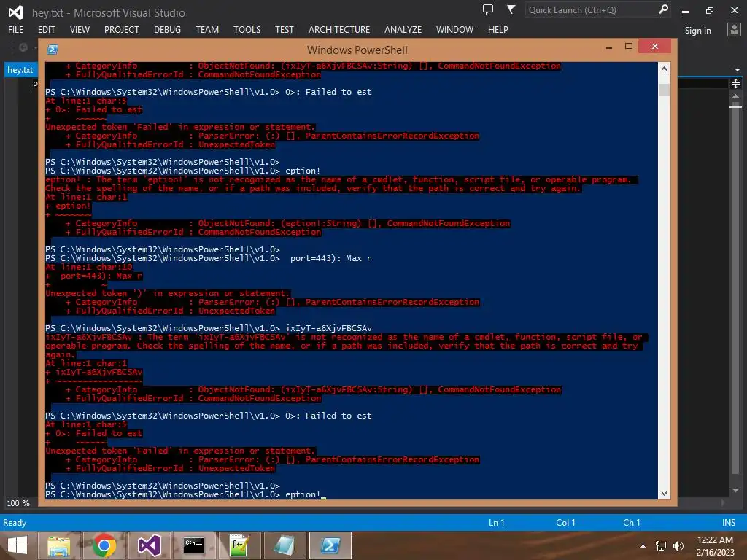Click PowerShell scrollbar up arrow
Viewport: 747px width, 560px height.
[x=664, y=69]
